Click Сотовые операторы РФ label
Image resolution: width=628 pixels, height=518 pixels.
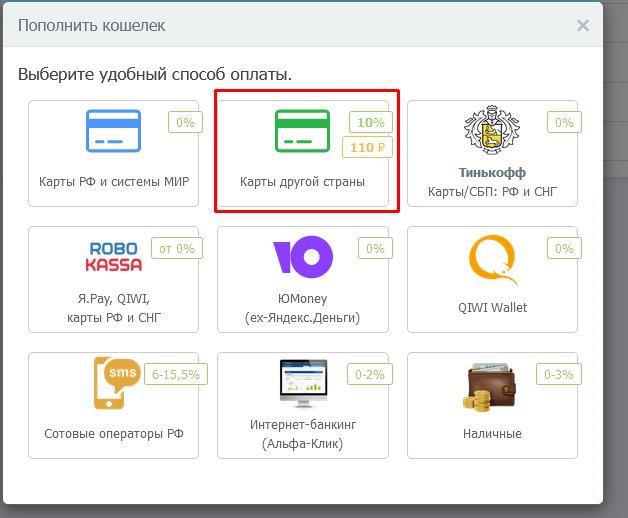pyautogui.click(x=114, y=433)
